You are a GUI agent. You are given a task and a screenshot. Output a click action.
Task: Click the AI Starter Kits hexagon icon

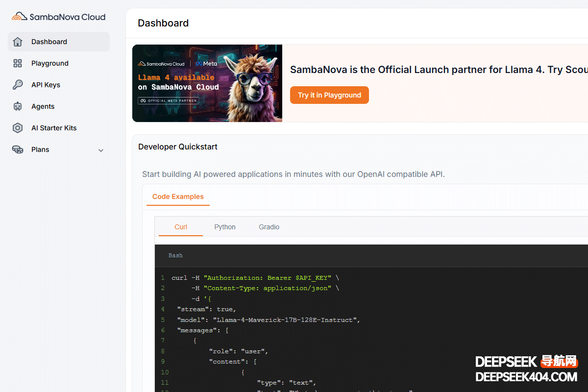[x=18, y=128]
